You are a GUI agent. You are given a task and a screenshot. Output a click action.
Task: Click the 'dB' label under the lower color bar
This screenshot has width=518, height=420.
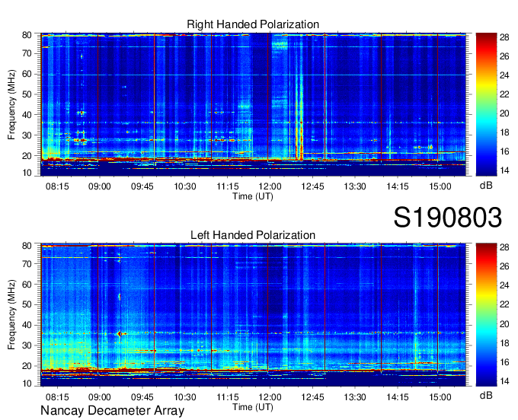(486, 395)
